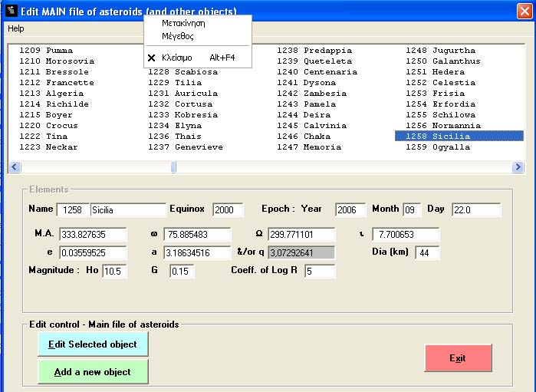Click the Month field 09

pyautogui.click(x=412, y=209)
